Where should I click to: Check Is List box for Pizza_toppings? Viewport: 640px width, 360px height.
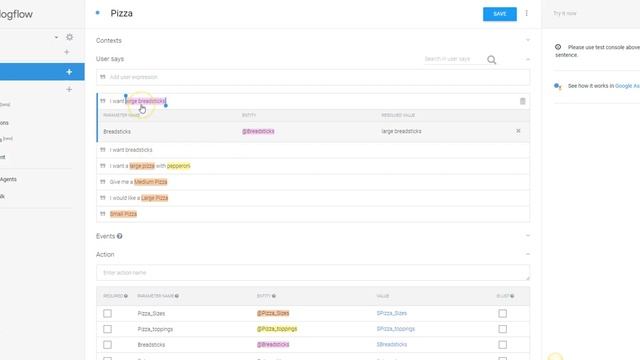click(502, 329)
